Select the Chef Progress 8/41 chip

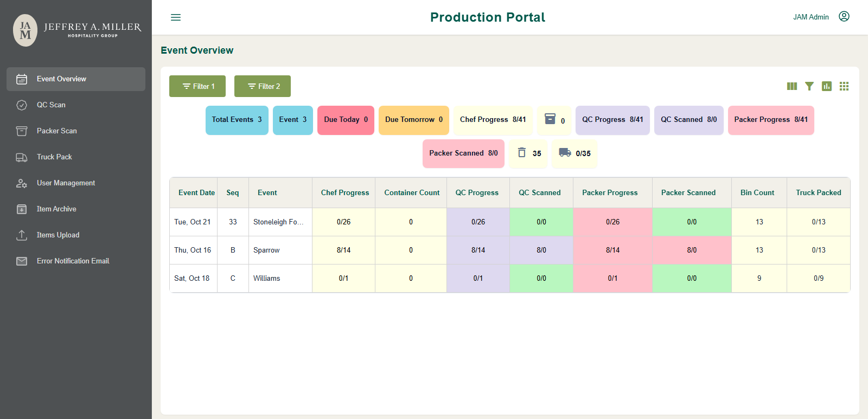[x=493, y=120]
